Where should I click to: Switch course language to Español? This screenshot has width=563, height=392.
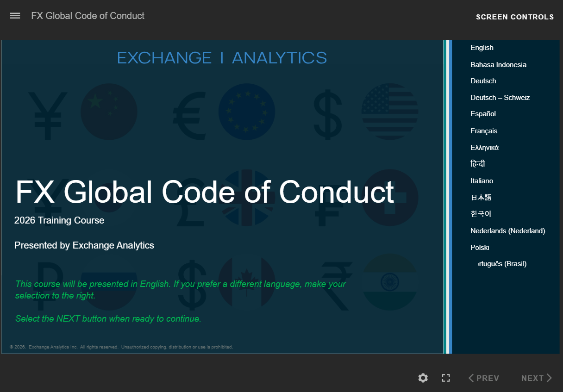[x=483, y=114]
